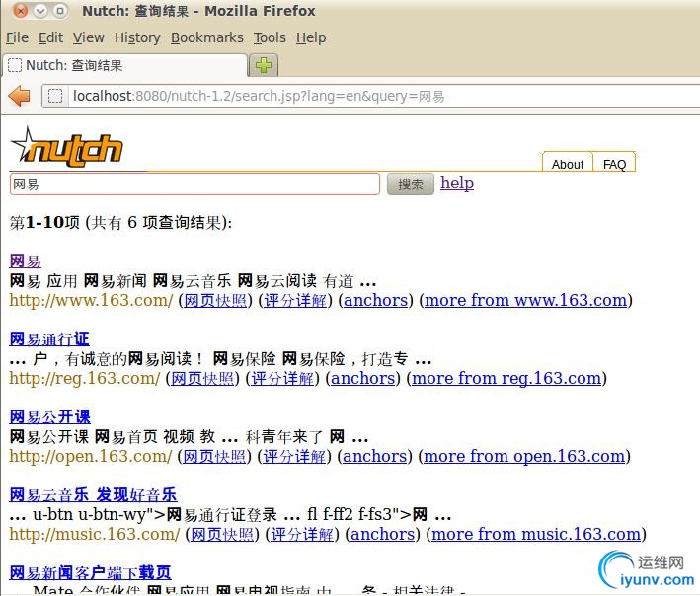Open the File menu

(x=17, y=37)
